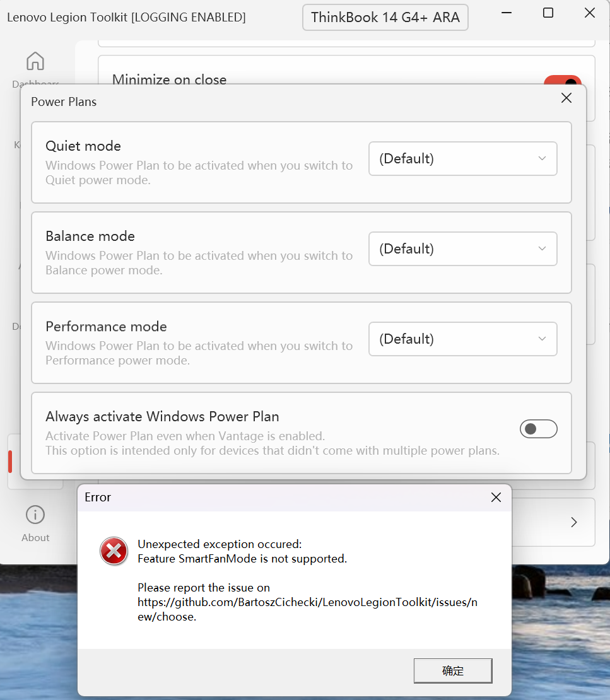The width and height of the screenshot is (610, 700).
Task: Select About in the left sidebar
Action: pos(35,523)
